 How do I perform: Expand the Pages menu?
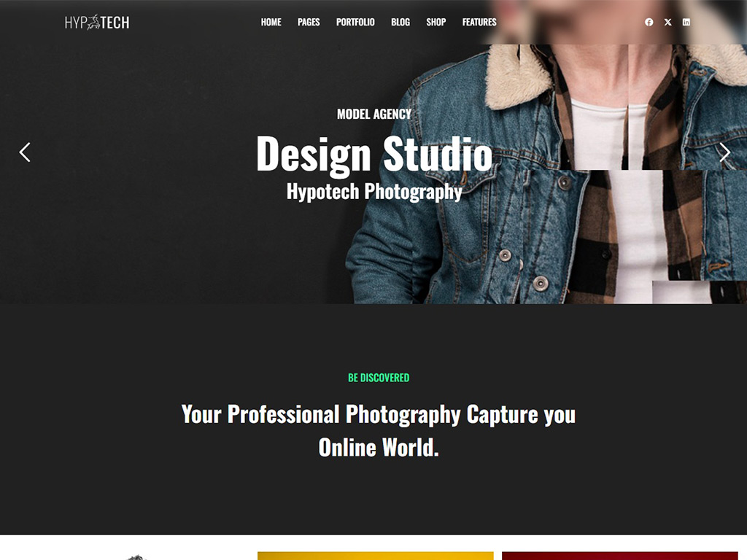309,23
